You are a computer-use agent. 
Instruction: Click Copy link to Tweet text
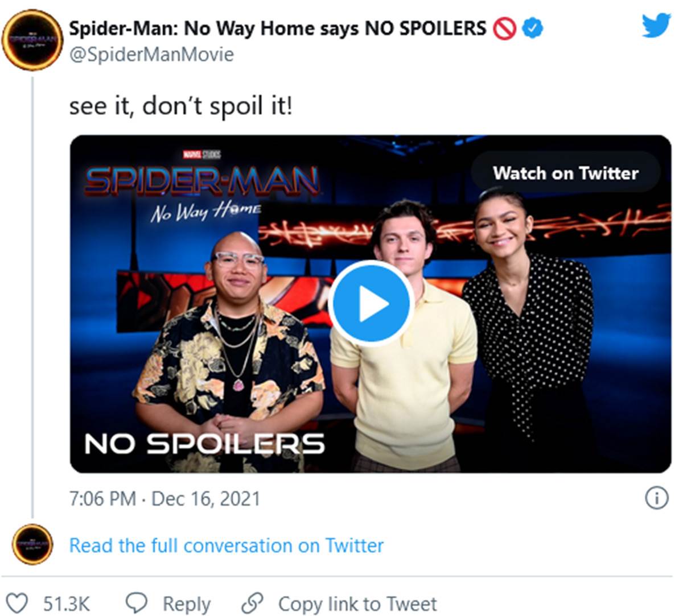[x=357, y=603]
